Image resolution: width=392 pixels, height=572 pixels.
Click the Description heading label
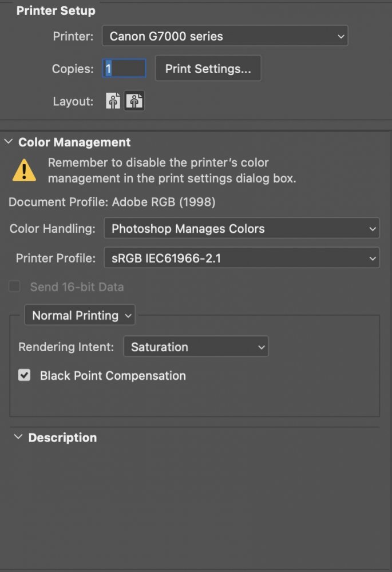[62, 438]
